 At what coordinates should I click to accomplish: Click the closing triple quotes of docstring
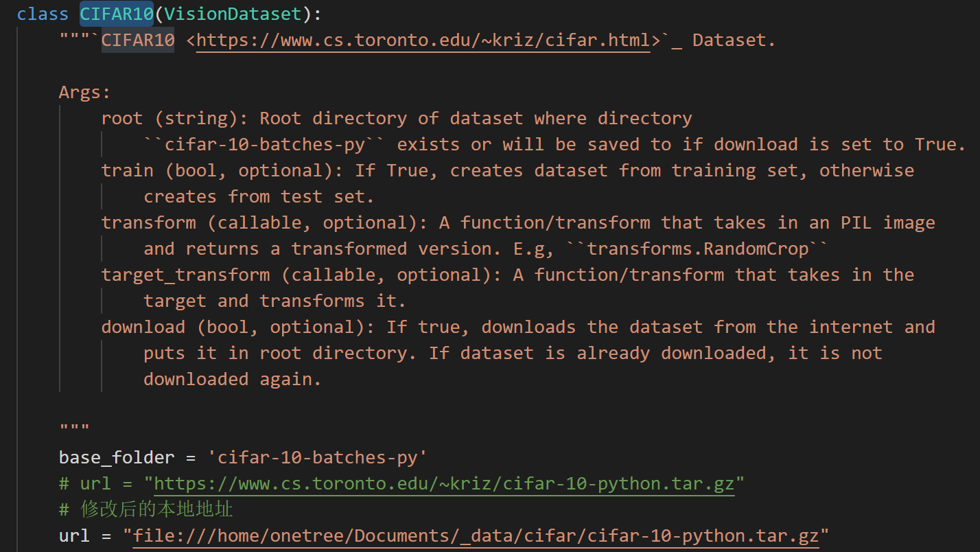pos(74,428)
